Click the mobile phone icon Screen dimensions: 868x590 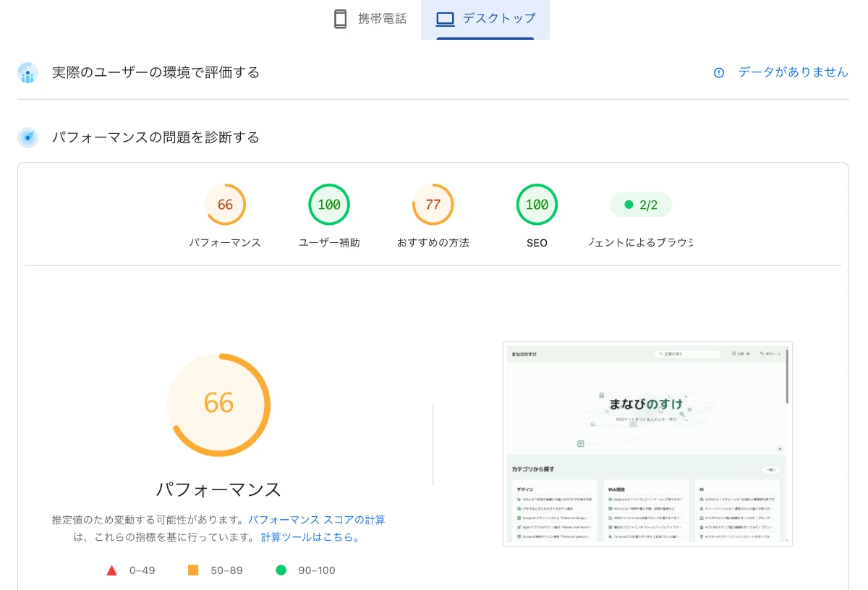pos(340,20)
